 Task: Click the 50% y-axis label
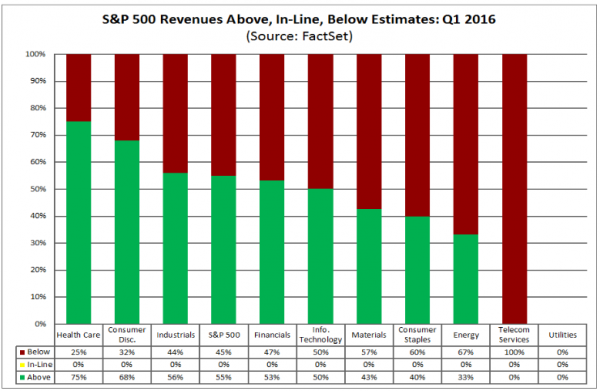[38, 189]
